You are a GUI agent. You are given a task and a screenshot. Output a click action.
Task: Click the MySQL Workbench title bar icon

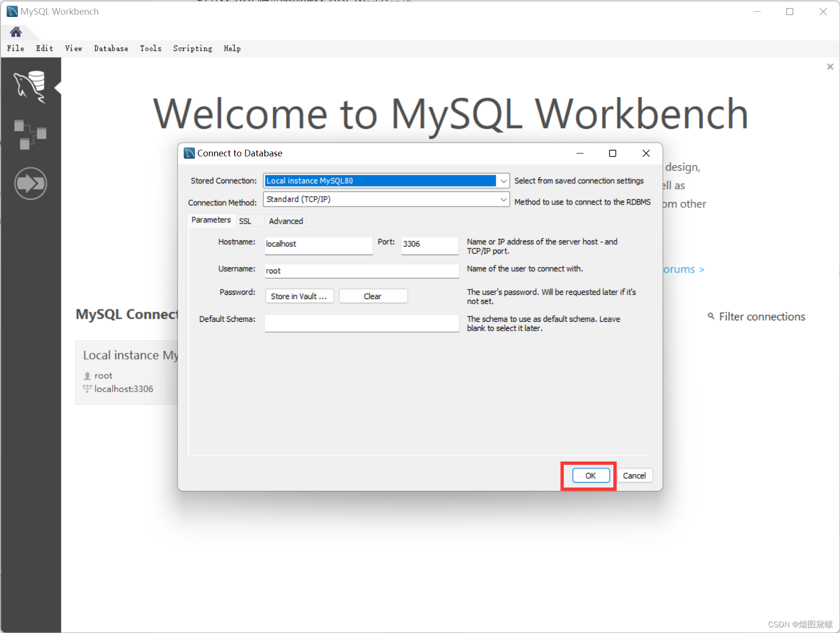point(12,11)
